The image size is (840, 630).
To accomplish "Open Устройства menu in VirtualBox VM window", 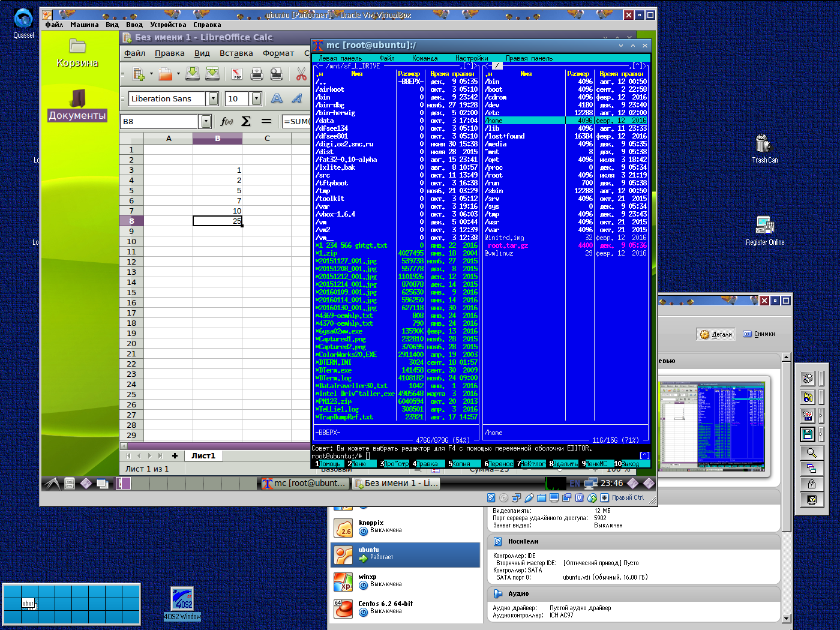I will (168, 25).
